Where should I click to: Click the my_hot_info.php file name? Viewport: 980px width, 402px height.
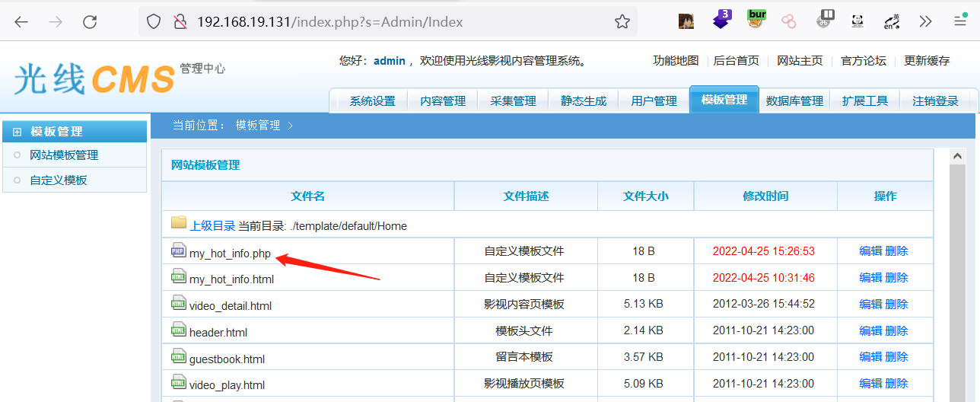(x=230, y=253)
